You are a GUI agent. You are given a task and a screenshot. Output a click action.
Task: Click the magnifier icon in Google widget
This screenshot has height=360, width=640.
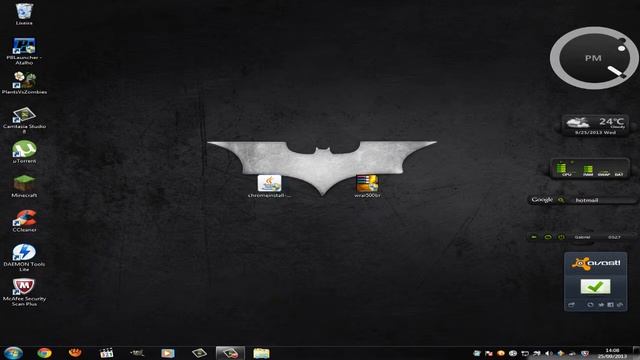[561, 200]
